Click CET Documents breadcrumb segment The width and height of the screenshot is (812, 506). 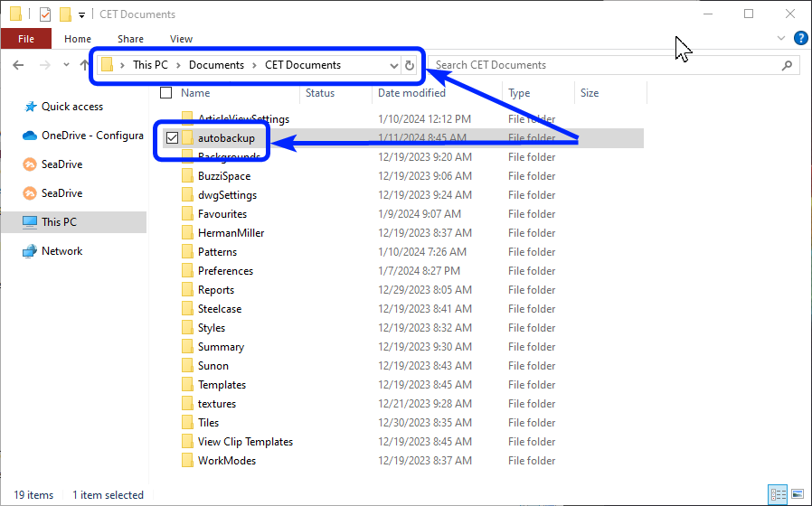click(x=303, y=65)
